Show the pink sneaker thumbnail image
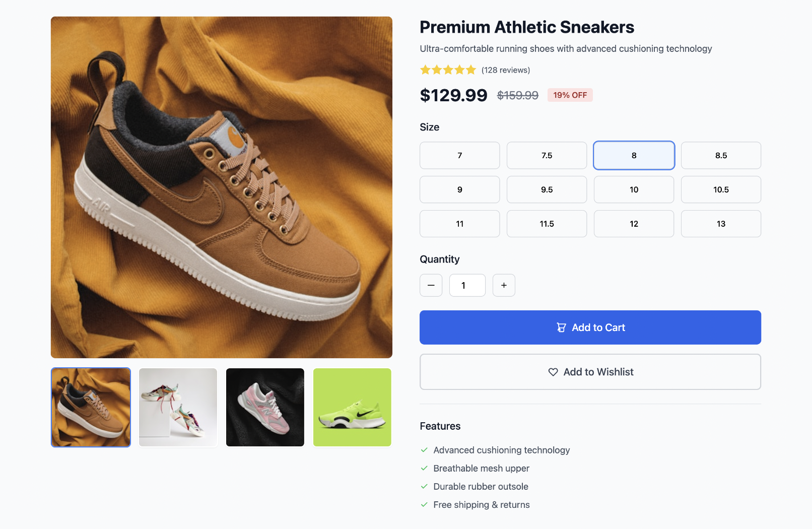Image resolution: width=812 pixels, height=529 pixels. [x=265, y=407]
